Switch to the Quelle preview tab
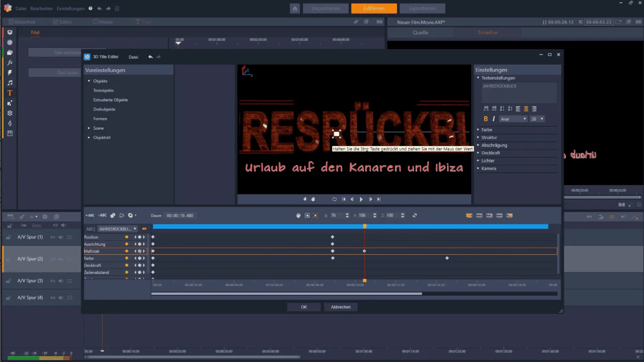The width and height of the screenshot is (644, 362). 420,33
